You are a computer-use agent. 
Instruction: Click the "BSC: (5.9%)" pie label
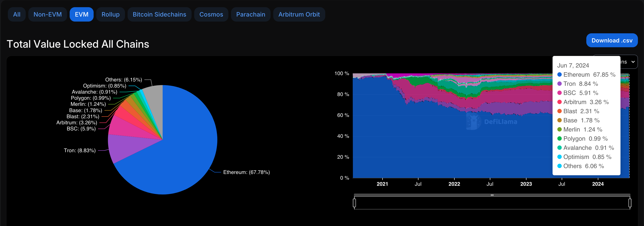[x=81, y=129]
